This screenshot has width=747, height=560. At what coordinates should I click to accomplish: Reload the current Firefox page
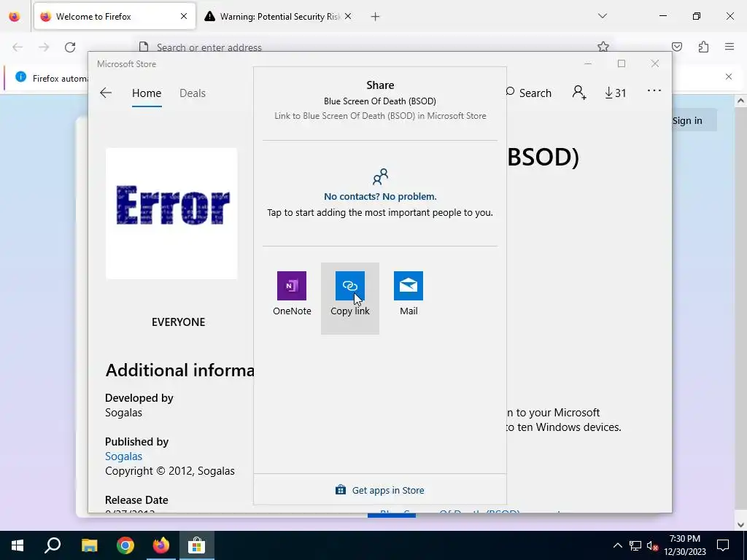70,47
